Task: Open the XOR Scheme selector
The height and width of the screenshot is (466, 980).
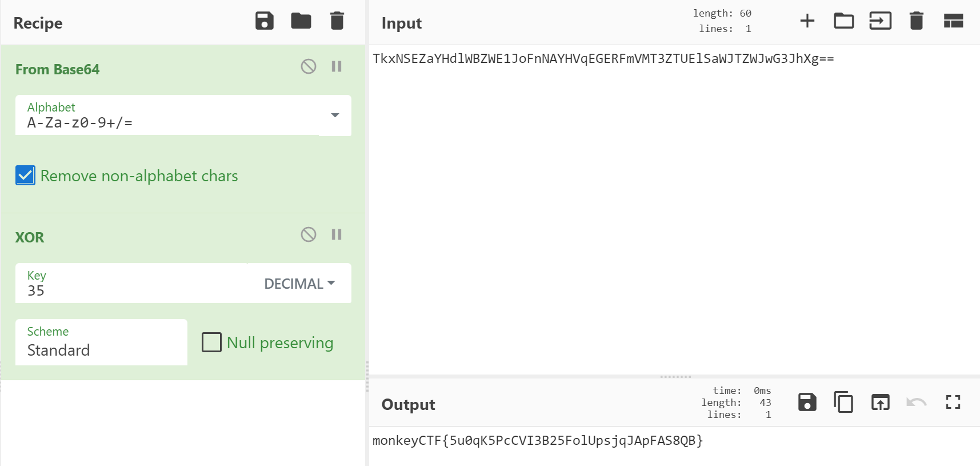Action: point(101,342)
